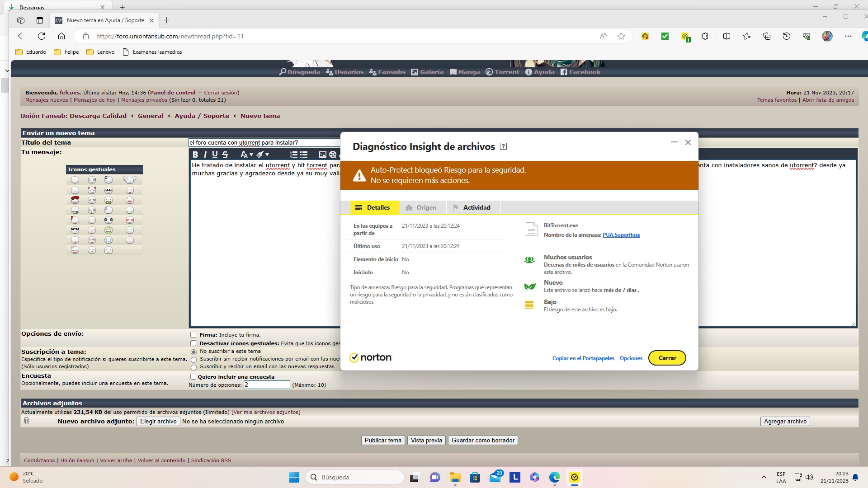Image resolution: width=868 pixels, height=488 pixels.
Task: Open the browser home page icon
Action: pyautogui.click(x=61, y=36)
